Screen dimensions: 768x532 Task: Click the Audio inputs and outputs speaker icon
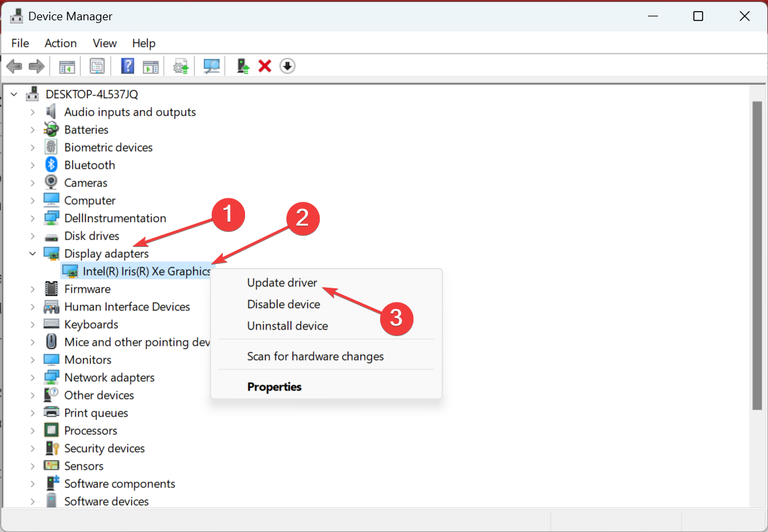(x=51, y=112)
